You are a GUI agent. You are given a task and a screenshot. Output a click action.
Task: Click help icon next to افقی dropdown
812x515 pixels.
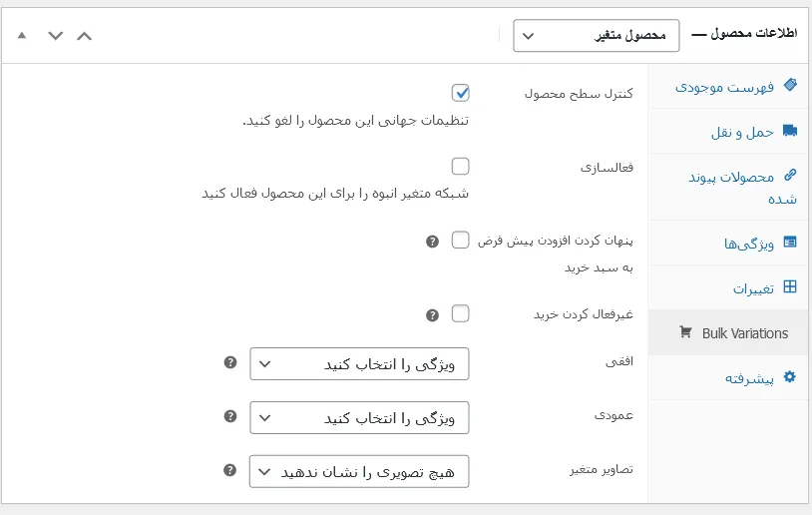[x=230, y=362]
